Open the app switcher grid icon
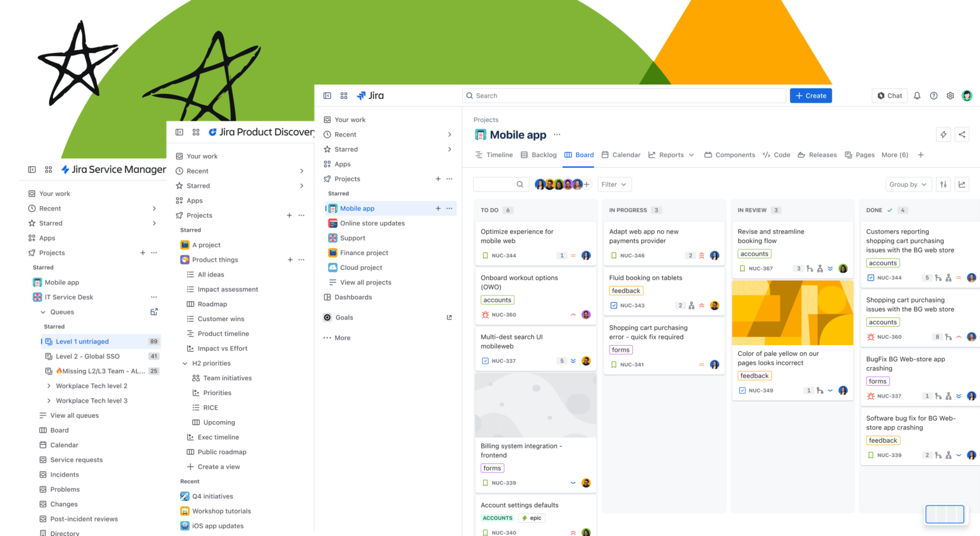 pyautogui.click(x=344, y=95)
